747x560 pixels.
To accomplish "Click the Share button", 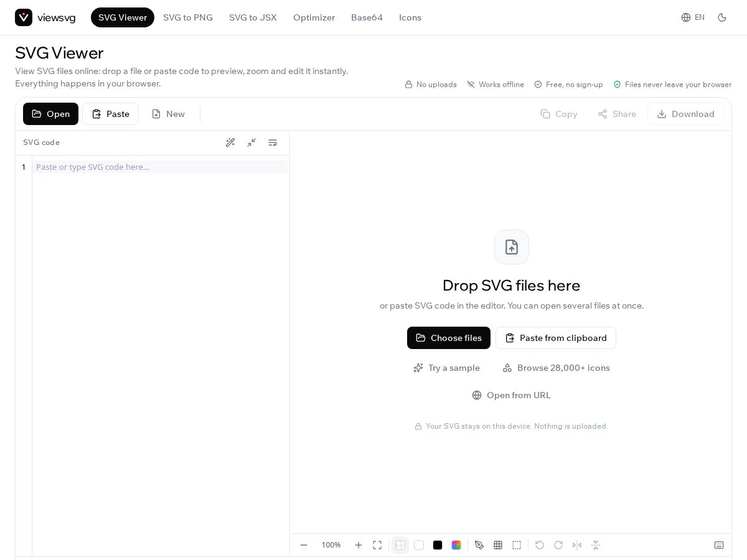I will coord(617,114).
